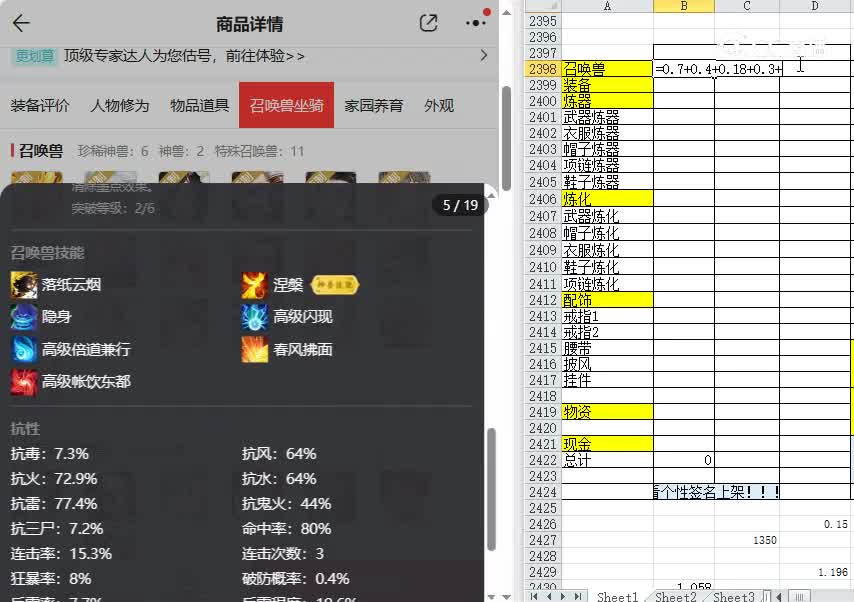Select the column D header
854x602 pixels.
(x=815, y=6)
